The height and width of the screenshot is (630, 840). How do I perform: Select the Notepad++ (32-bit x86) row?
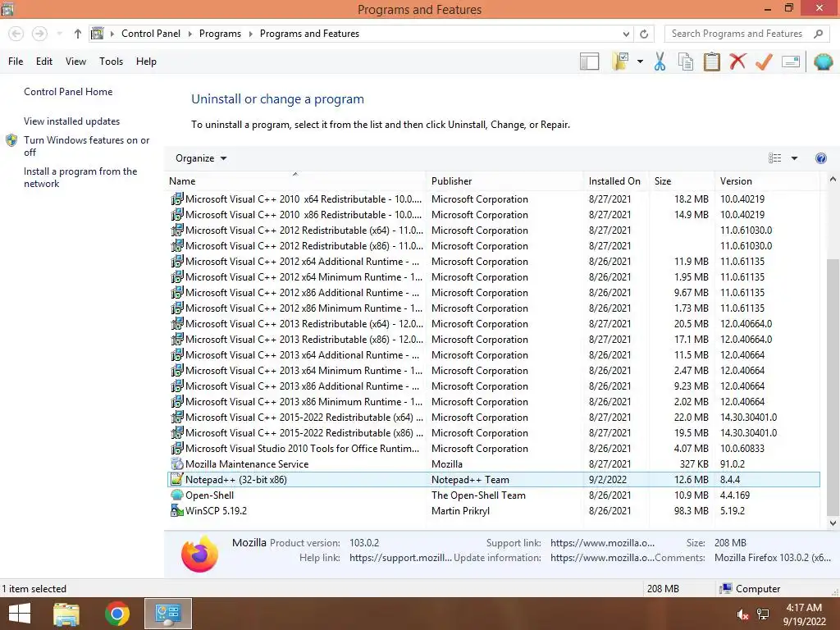coord(493,479)
